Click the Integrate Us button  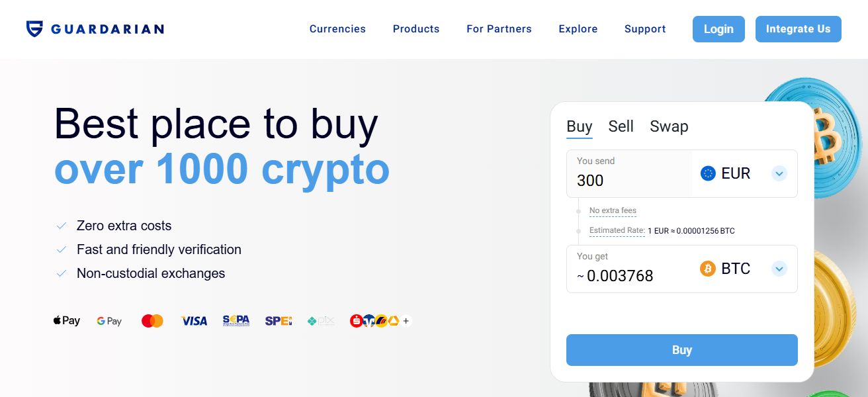798,29
